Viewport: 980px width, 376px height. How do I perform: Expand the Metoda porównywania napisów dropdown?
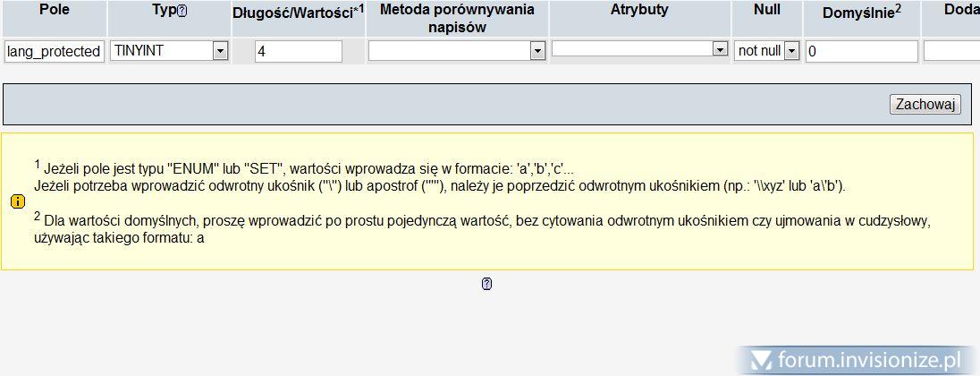(x=536, y=51)
